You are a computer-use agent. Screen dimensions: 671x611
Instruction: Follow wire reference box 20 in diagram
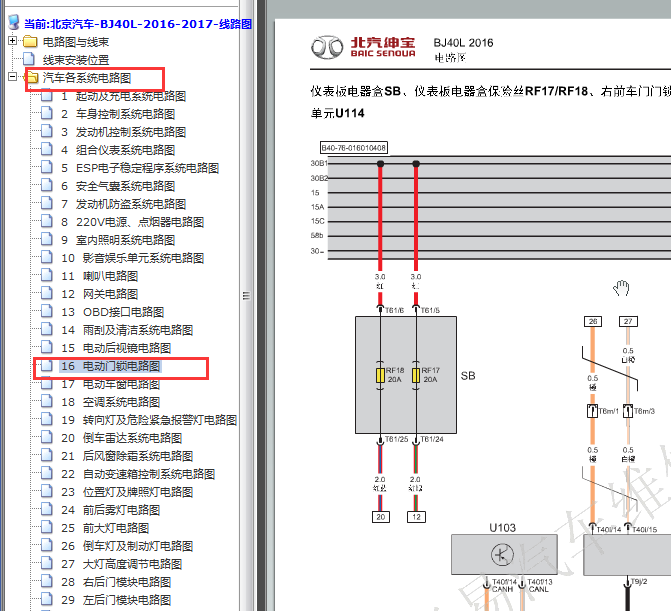click(380, 516)
